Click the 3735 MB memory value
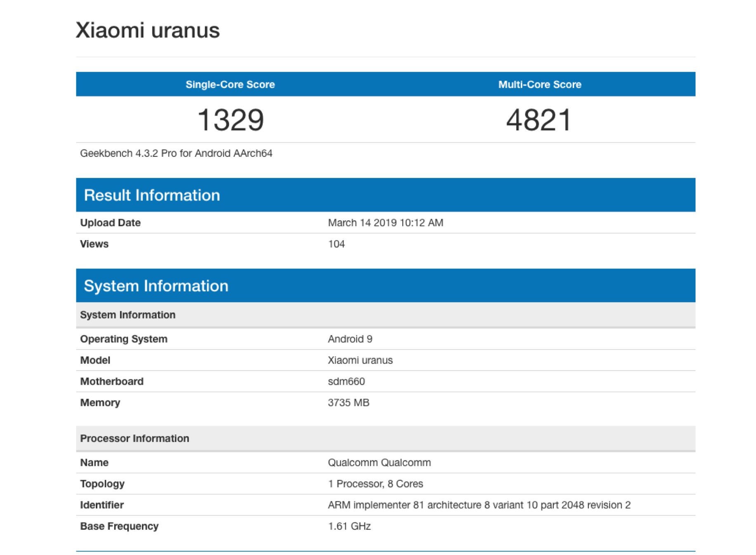The height and width of the screenshot is (555, 756). click(348, 403)
